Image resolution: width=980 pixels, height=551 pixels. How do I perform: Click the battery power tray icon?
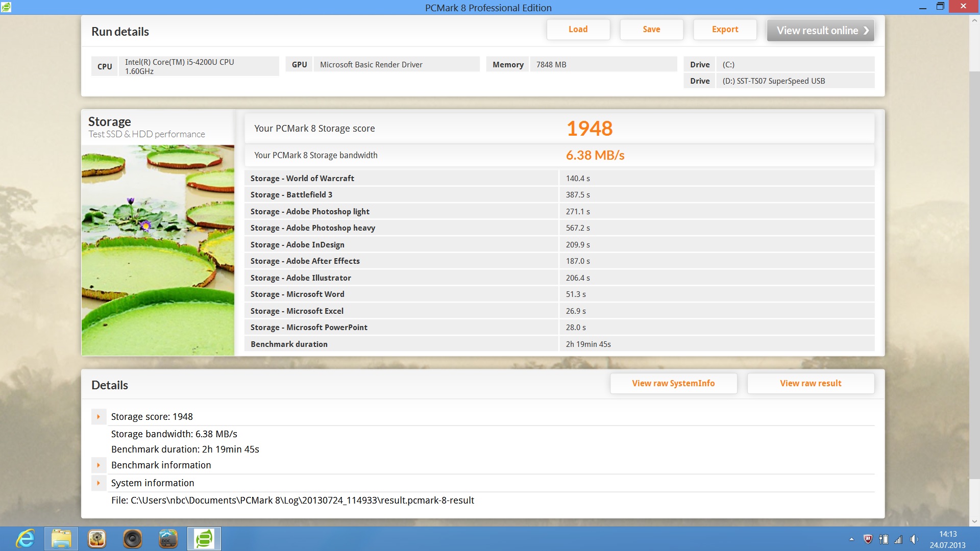[884, 539]
